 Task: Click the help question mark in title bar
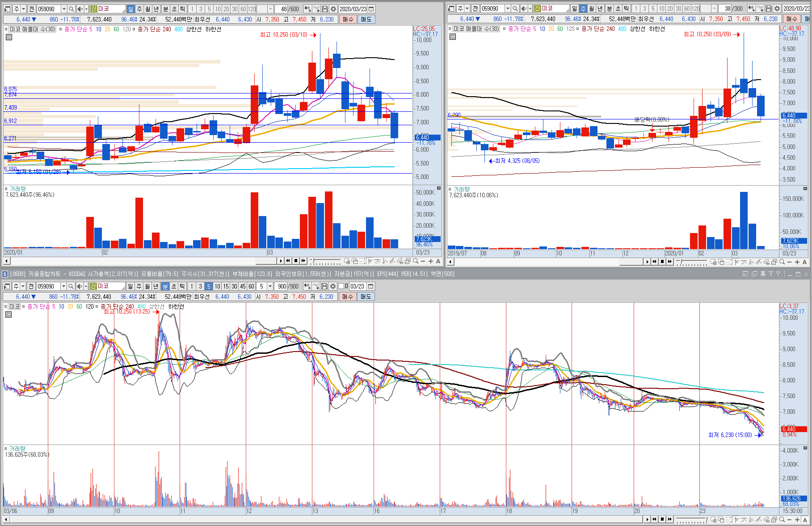pos(778,274)
